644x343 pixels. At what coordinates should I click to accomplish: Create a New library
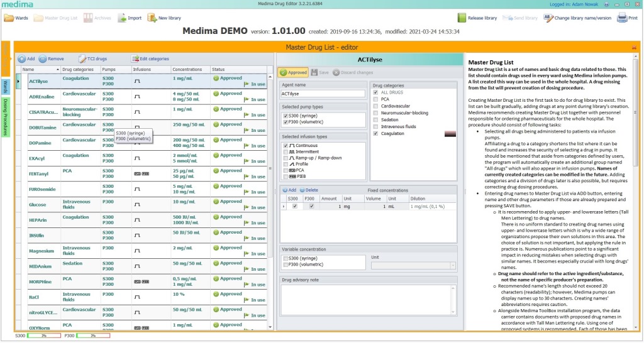(x=164, y=18)
